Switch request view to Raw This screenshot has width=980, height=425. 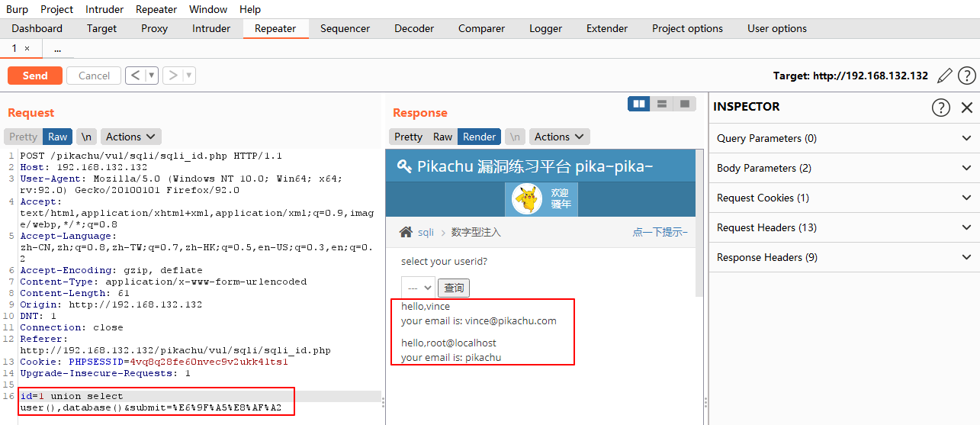tap(58, 137)
